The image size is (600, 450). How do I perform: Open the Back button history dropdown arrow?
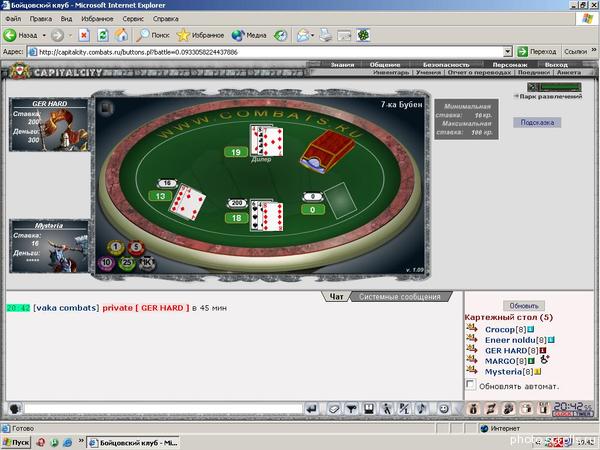[44, 35]
